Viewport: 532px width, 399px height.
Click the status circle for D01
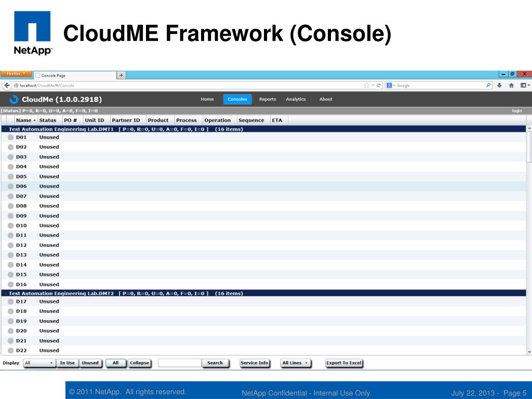point(10,137)
